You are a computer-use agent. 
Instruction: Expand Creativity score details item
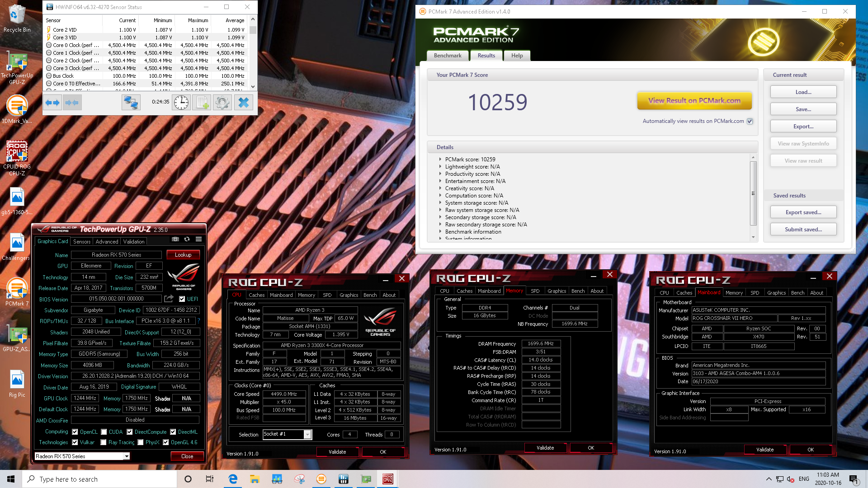click(440, 188)
